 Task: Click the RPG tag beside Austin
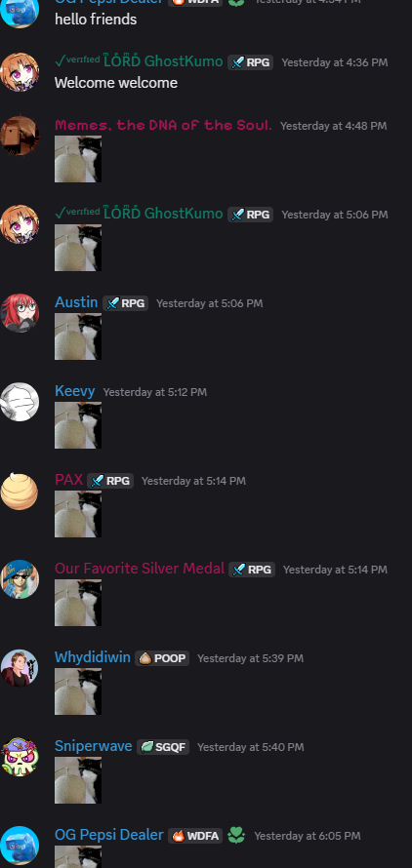coord(125,303)
